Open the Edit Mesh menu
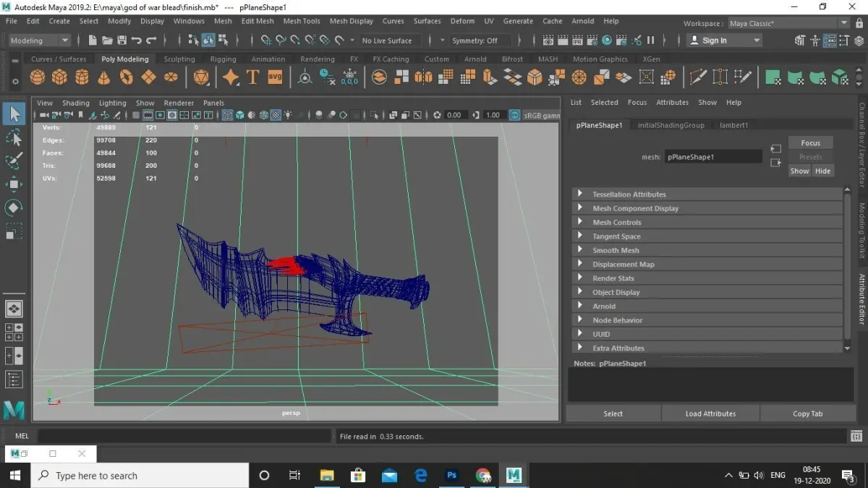The height and width of the screenshot is (488, 868). (258, 21)
